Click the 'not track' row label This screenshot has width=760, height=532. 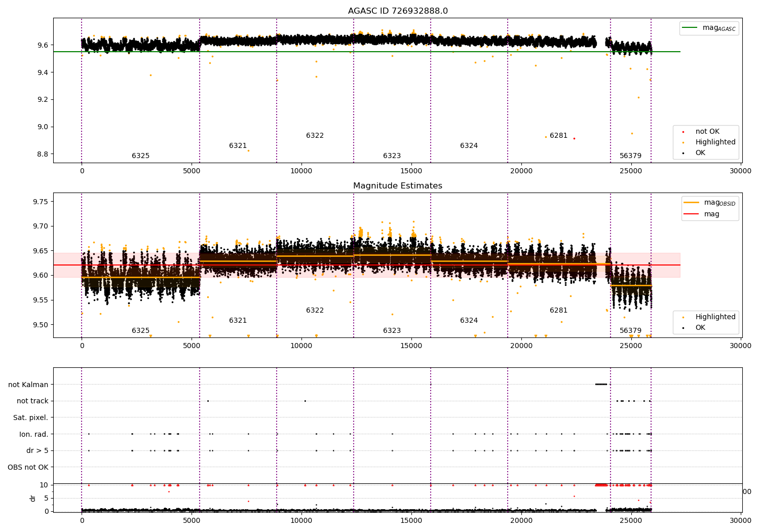click(32, 401)
